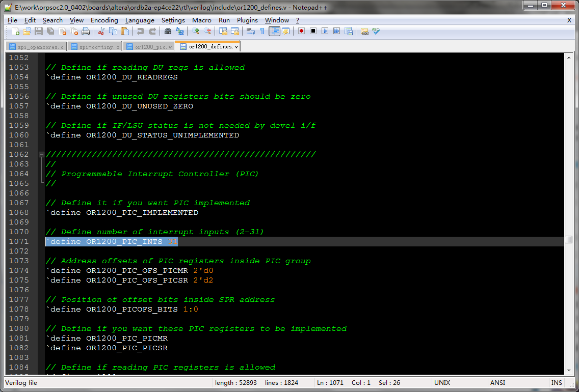The width and height of the screenshot is (579, 392).
Task: Switch to the spi_opencores.c tab
Action: [36, 47]
